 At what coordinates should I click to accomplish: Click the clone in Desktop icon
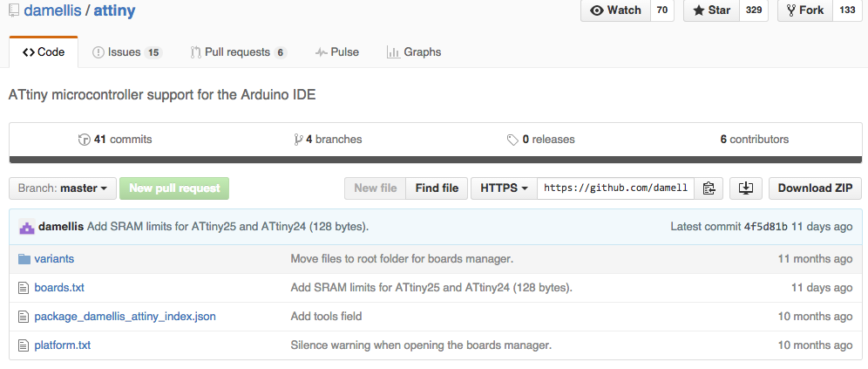pyautogui.click(x=746, y=188)
